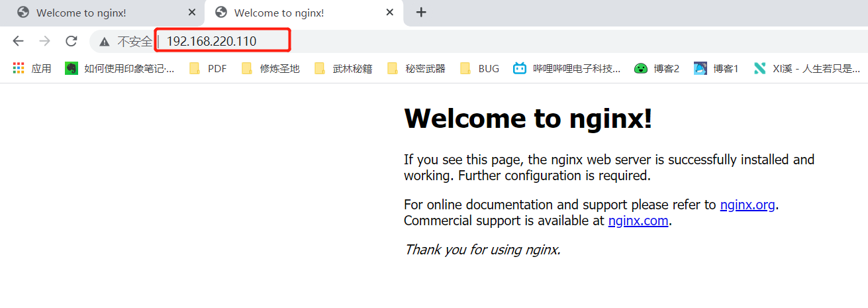Click the Thank you for using nginx. text
Screen dimensions: 868x308
coord(483,250)
